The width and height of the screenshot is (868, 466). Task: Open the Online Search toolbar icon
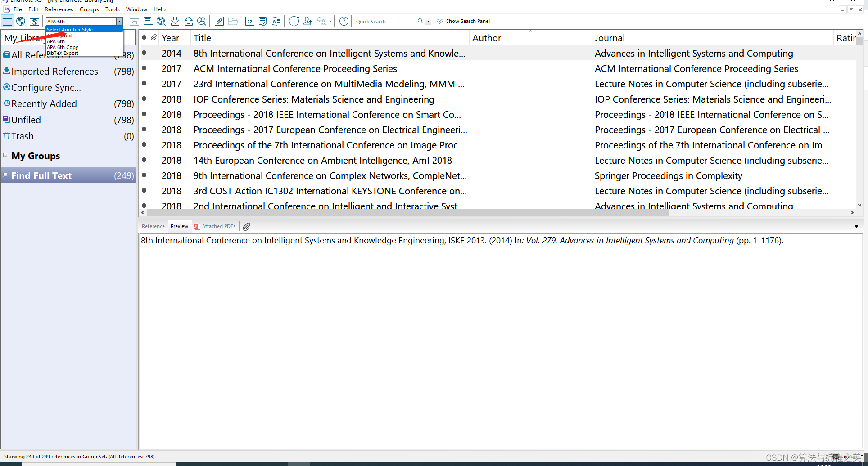(x=161, y=21)
